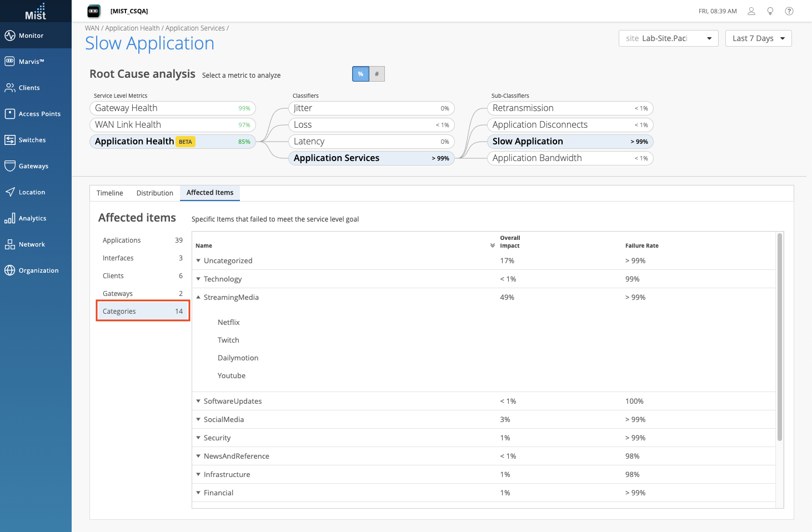Open the Switches sidebar icon

[x=10, y=140]
